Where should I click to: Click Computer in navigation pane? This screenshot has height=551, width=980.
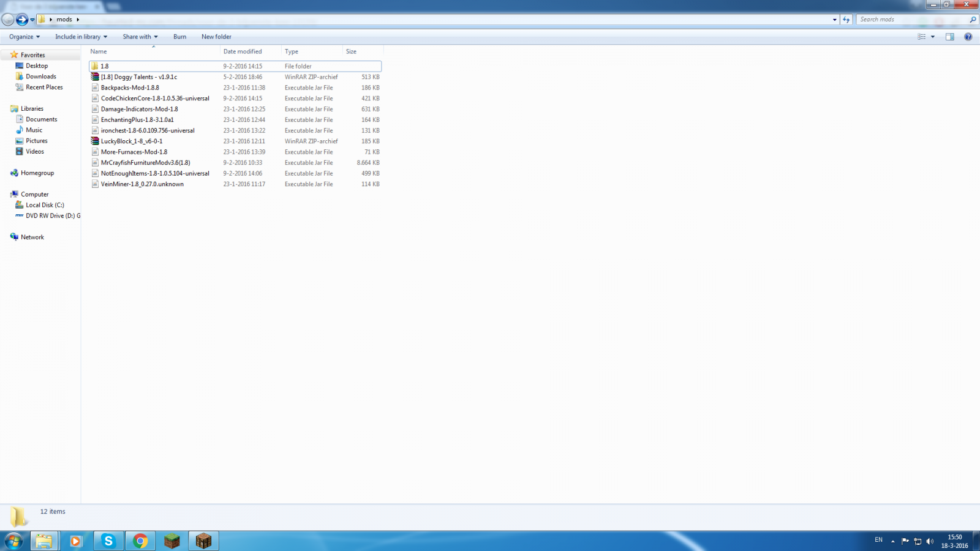click(34, 195)
